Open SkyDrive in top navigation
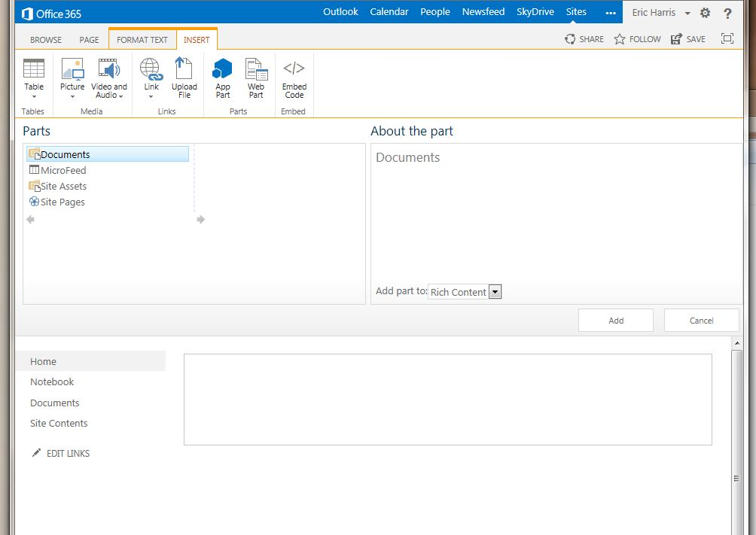Viewport: 756px width, 535px height. 535,12
